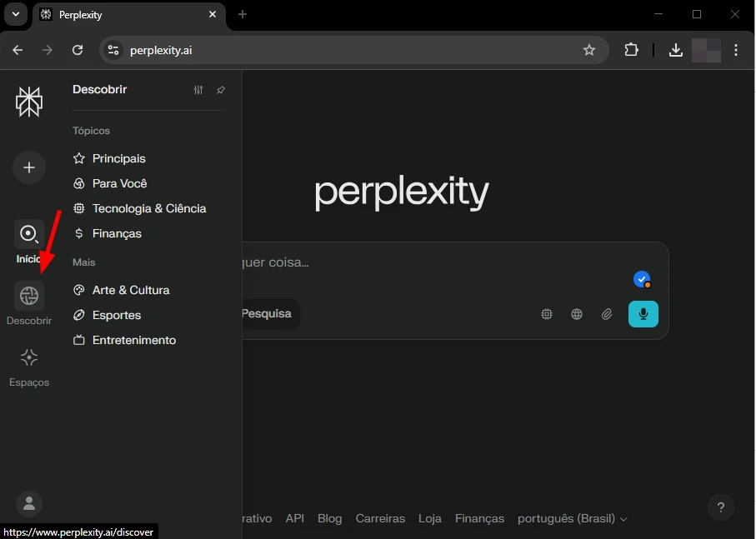Start a new thread with plus button
This screenshot has width=756, height=539.
(29, 167)
